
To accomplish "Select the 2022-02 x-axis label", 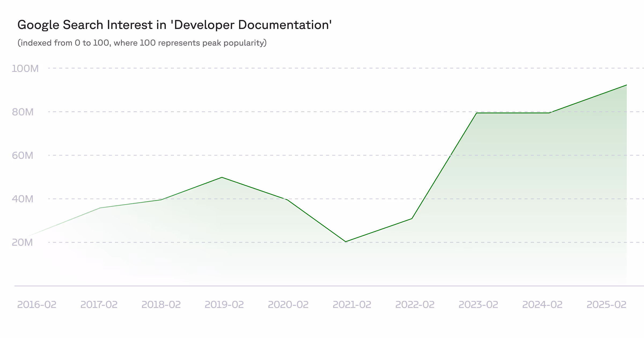I will click(x=415, y=304).
